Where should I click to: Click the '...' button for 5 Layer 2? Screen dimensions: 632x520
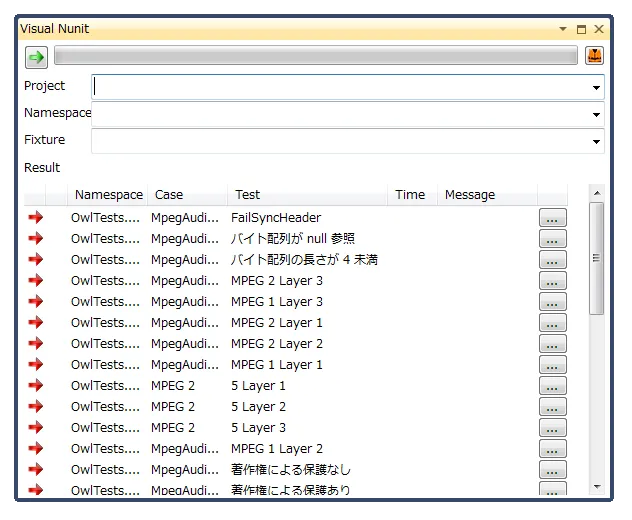point(552,407)
